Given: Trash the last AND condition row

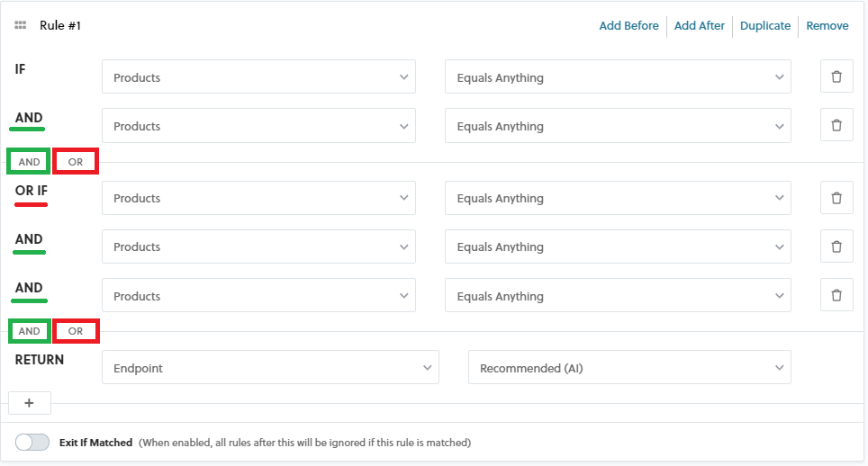Looking at the screenshot, I should 836,295.
